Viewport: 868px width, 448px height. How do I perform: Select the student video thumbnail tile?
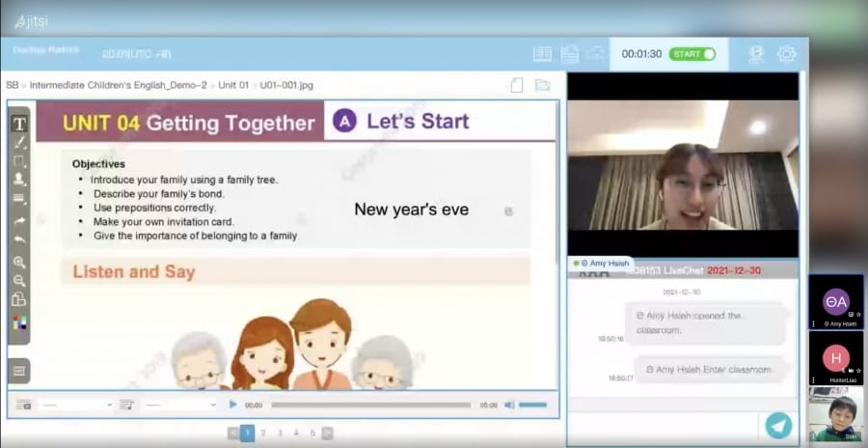pyautogui.click(x=836, y=414)
